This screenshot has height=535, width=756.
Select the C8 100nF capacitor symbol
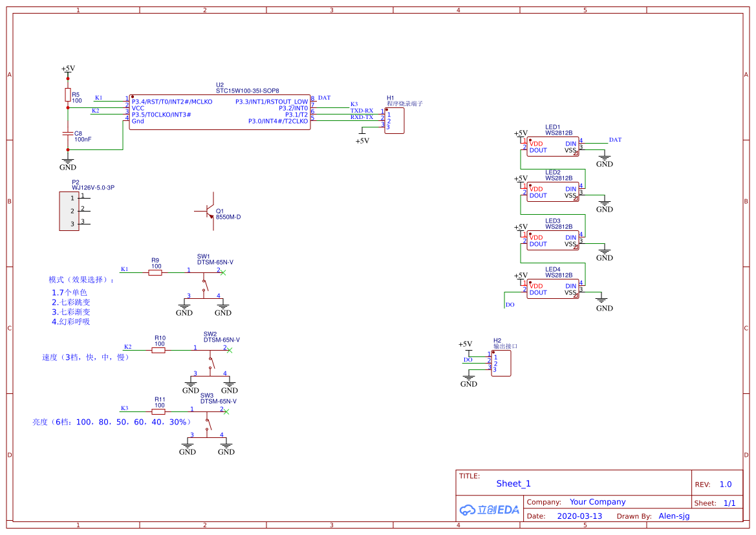tap(68, 133)
